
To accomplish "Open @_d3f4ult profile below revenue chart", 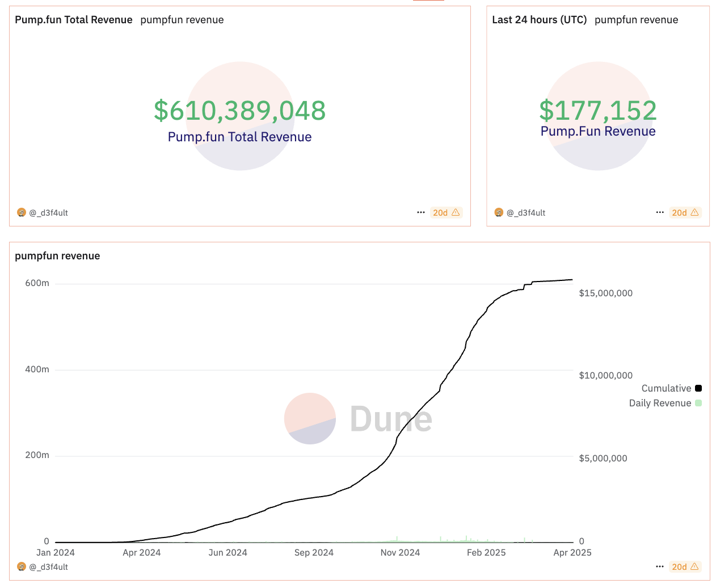I will (48, 567).
